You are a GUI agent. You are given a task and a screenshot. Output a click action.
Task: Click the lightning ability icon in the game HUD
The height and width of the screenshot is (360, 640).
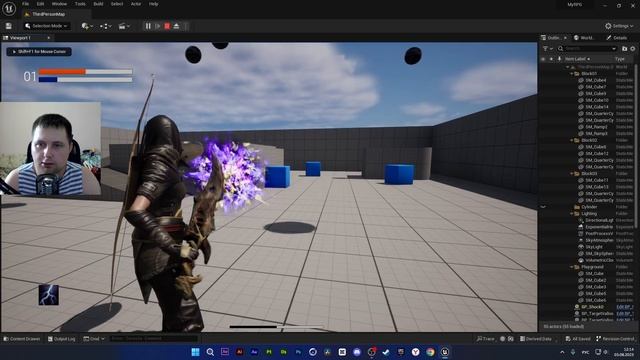[x=49, y=295]
